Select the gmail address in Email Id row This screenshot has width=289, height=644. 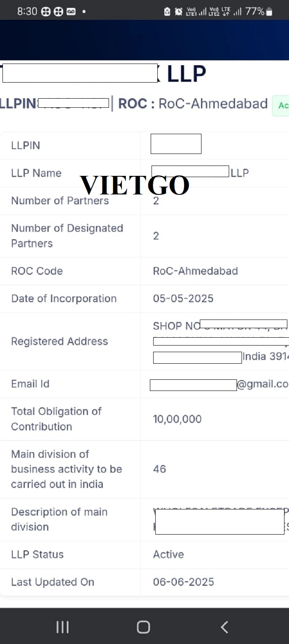262,384
